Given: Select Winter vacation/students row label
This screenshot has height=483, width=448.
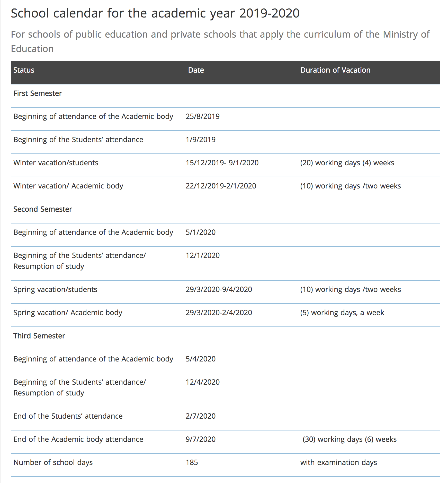Looking at the screenshot, I should click(x=56, y=163).
